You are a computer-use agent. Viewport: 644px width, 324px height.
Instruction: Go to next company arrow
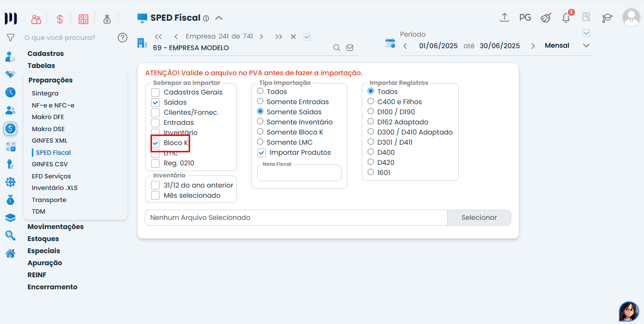(261, 37)
